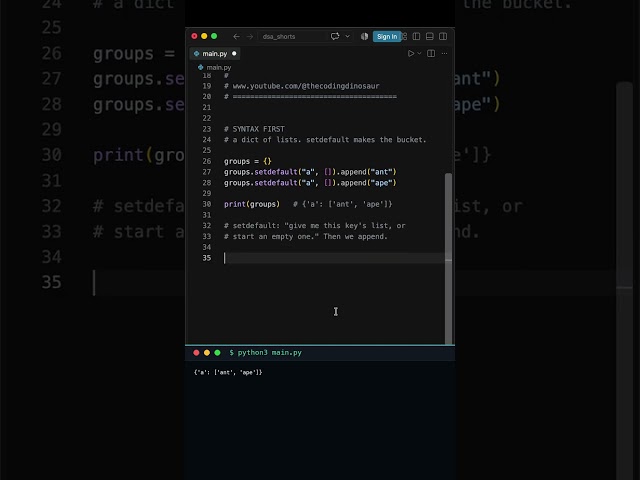Zoom the editor window with green button
Screen dimensions: 640x480
pyautogui.click(x=214, y=36)
